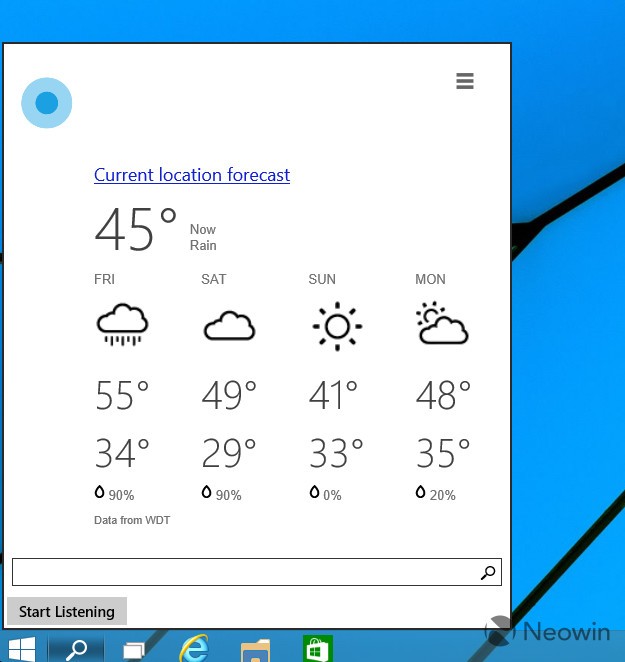Click the Friday rain cloud icon
Image resolution: width=625 pixels, height=662 pixels.
click(x=122, y=326)
